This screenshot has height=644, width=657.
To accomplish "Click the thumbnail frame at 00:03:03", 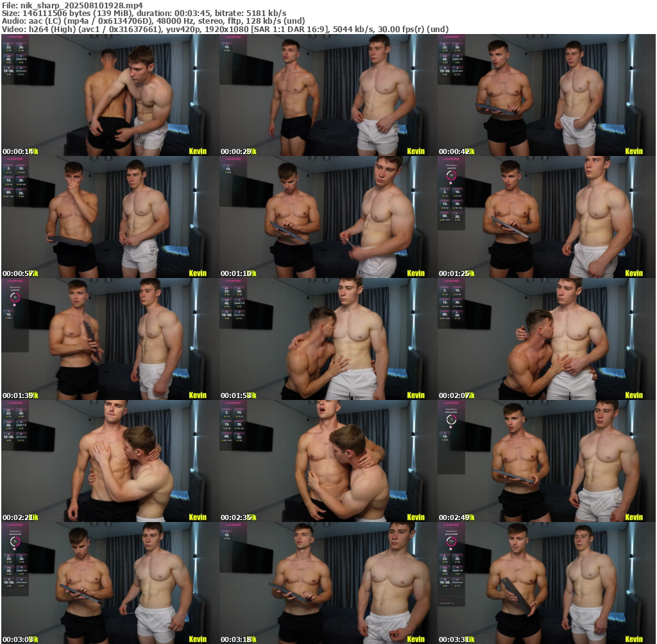I will 110,583.
